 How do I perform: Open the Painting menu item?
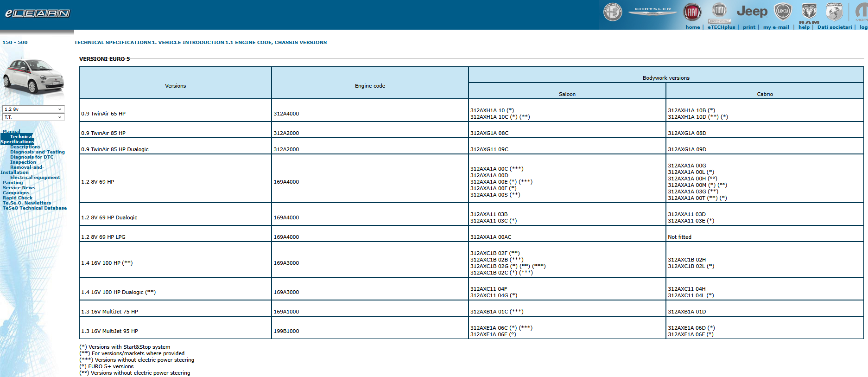coord(13,183)
